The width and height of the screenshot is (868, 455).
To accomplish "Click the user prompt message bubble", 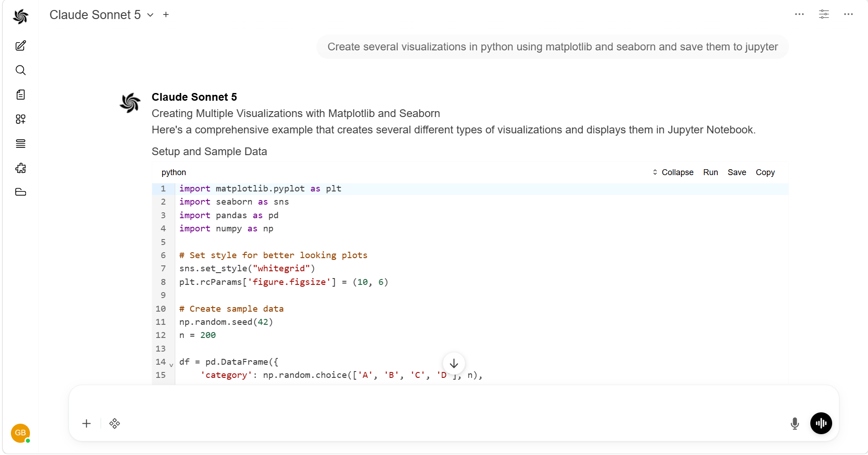I will coord(552,47).
